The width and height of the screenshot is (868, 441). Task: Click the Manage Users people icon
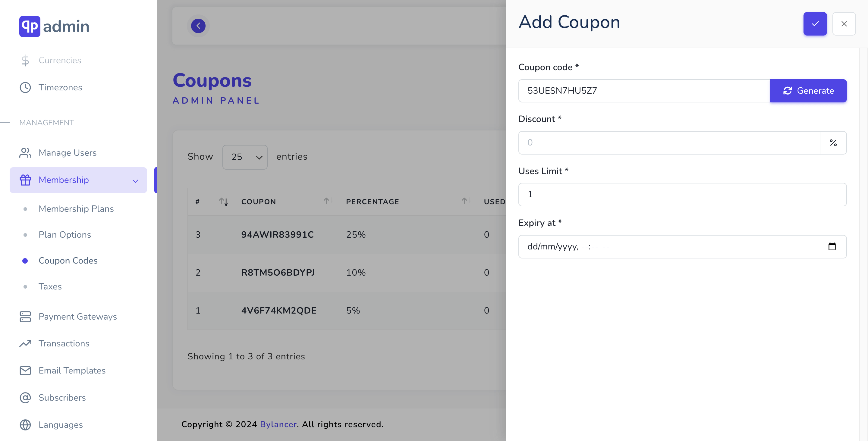tap(25, 153)
